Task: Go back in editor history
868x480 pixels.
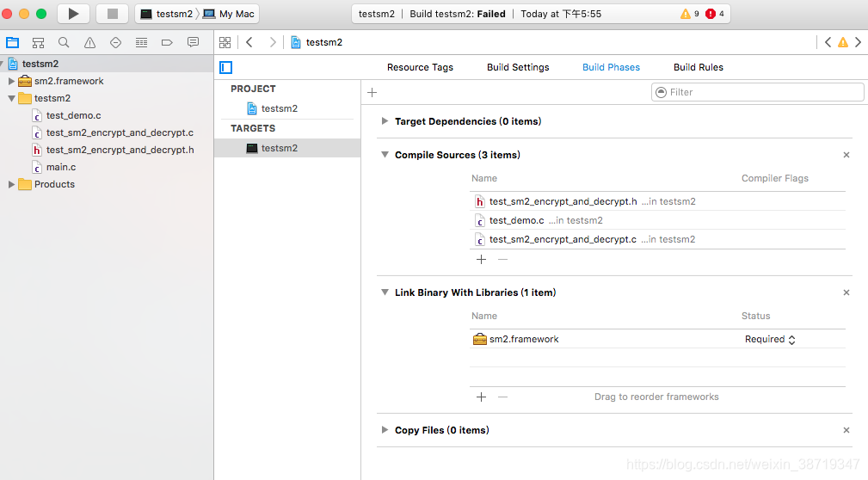Action: [x=249, y=43]
